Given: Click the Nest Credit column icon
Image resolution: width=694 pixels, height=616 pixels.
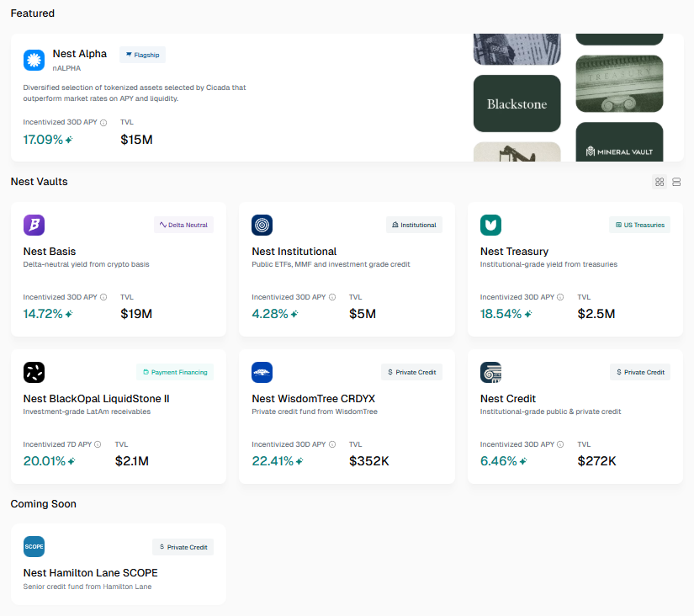Looking at the screenshot, I should pos(490,373).
